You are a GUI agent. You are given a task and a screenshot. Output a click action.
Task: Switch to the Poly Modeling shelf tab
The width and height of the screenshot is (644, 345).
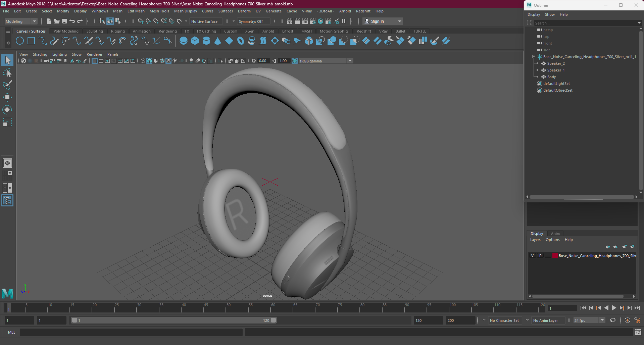click(x=66, y=31)
